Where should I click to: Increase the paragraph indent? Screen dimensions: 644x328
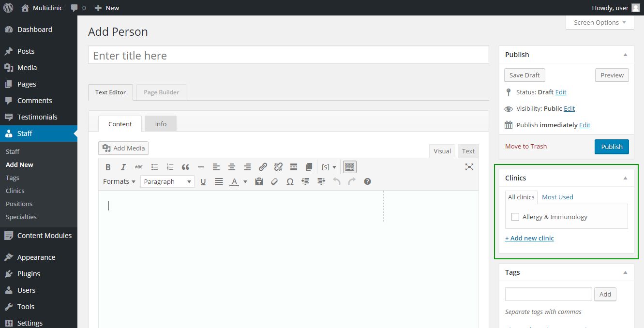point(321,181)
